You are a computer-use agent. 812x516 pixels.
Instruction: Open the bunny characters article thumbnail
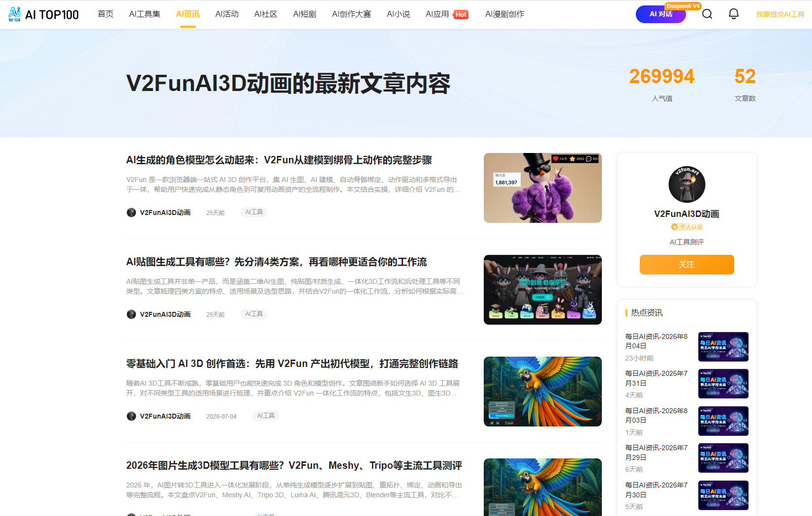tap(542, 290)
